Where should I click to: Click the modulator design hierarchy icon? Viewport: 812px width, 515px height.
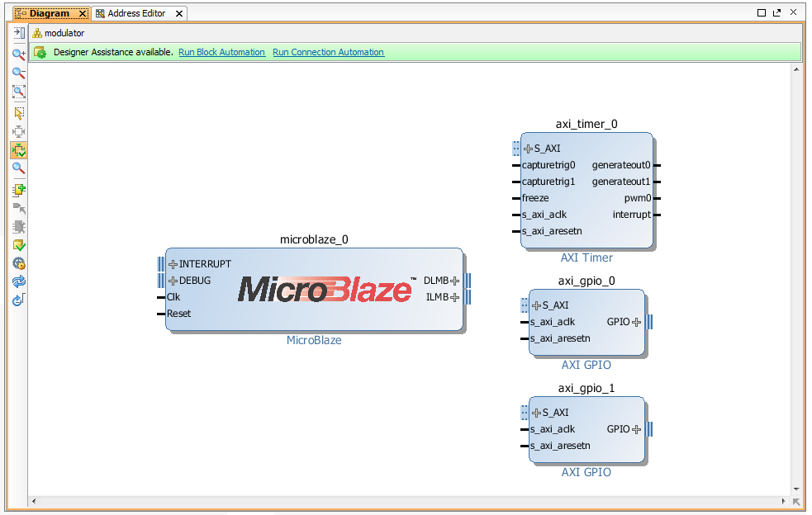pos(37,33)
